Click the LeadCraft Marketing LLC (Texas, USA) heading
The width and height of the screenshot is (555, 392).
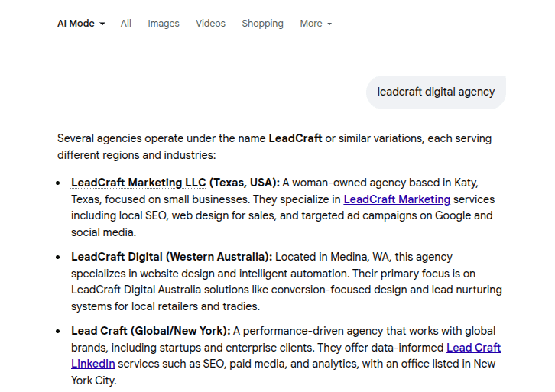[175, 183]
